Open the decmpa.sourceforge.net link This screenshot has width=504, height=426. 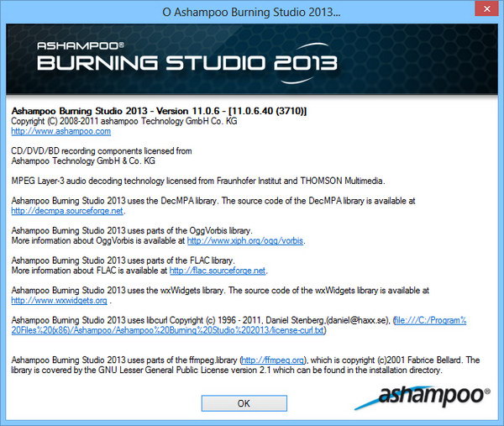tap(67, 211)
